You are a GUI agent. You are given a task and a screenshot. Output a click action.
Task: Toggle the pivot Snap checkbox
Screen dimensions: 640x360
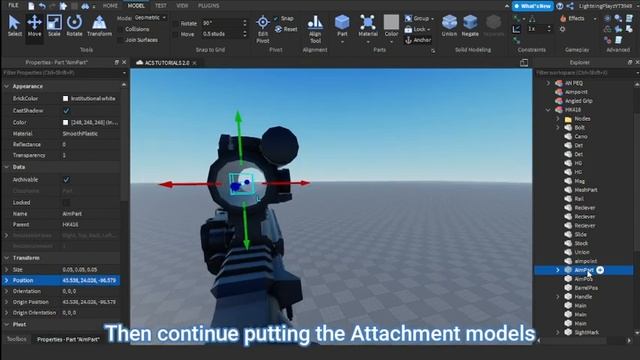[276, 18]
